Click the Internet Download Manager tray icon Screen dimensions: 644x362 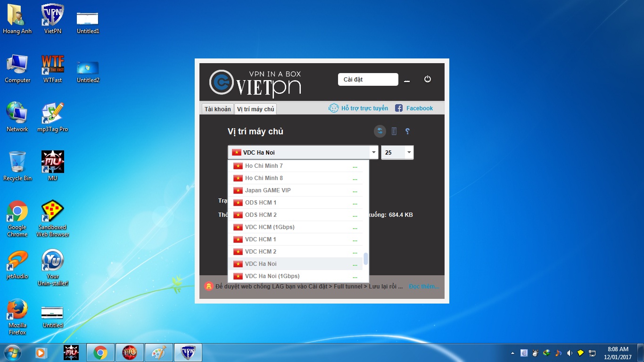547,353
